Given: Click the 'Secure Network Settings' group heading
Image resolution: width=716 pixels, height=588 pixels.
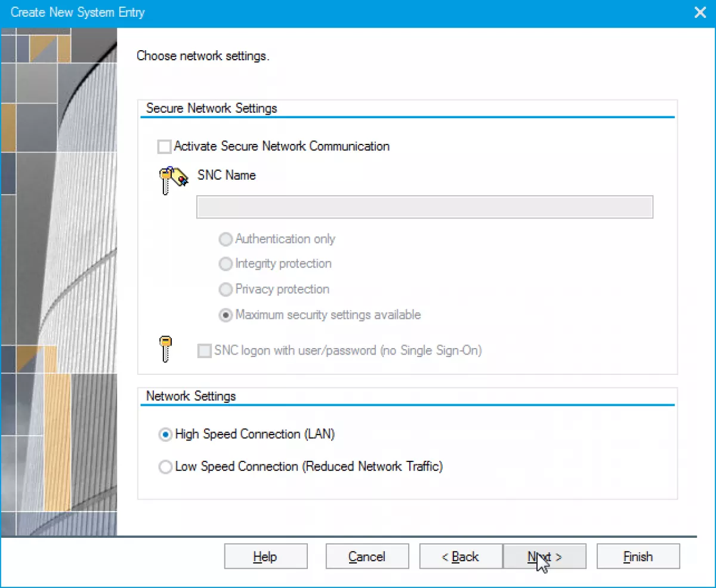Looking at the screenshot, I should [212, 109].
